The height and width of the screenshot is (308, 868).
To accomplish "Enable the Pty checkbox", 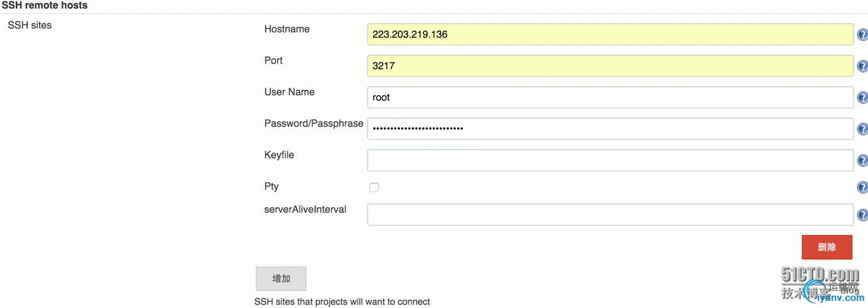I will coord(374,187).
